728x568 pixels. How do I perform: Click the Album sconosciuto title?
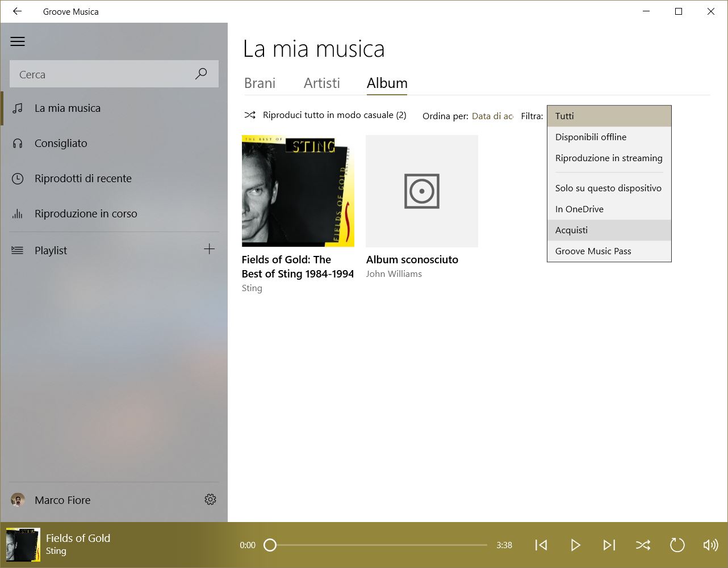pyautogui.click(x=412, y=259)
